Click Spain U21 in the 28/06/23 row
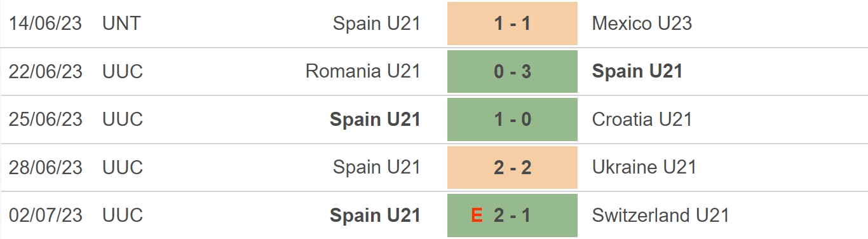Viewport: 868px width, 239px height. (x=377, y=167)
